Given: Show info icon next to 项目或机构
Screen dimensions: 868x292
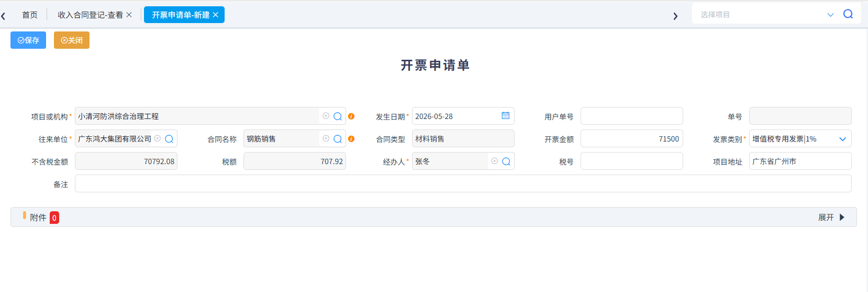Looking at the screenshot, I should 351,116.
